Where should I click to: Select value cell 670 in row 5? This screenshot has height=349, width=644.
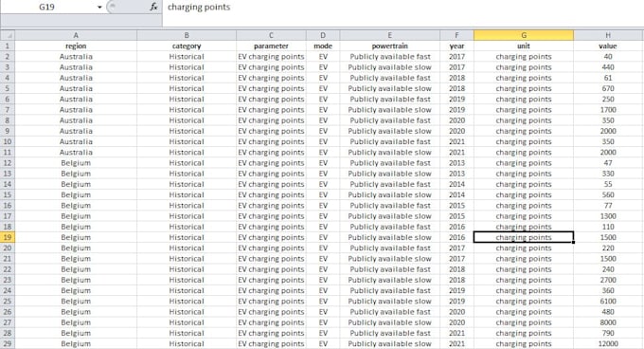pyautogui.click(x=608, y=88)
